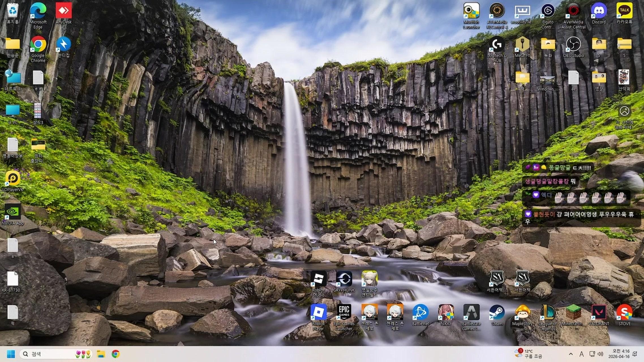Select the Battle.net desktop icon

click(x=420, y=313)
